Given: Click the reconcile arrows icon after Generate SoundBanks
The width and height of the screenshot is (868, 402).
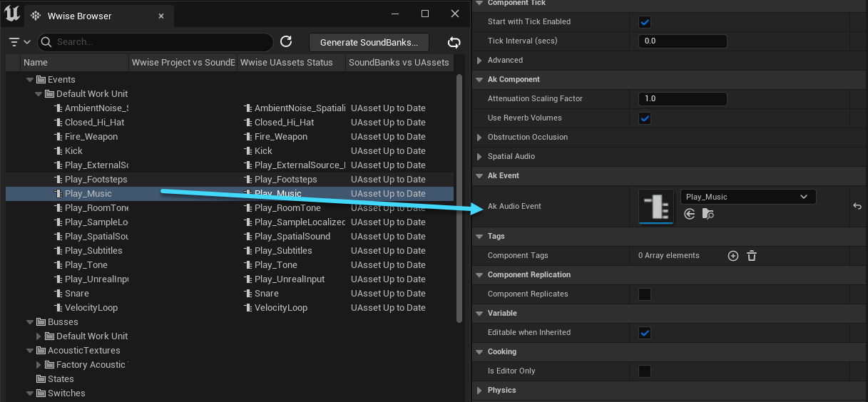Looking at the screenshot, I should 454,42.
